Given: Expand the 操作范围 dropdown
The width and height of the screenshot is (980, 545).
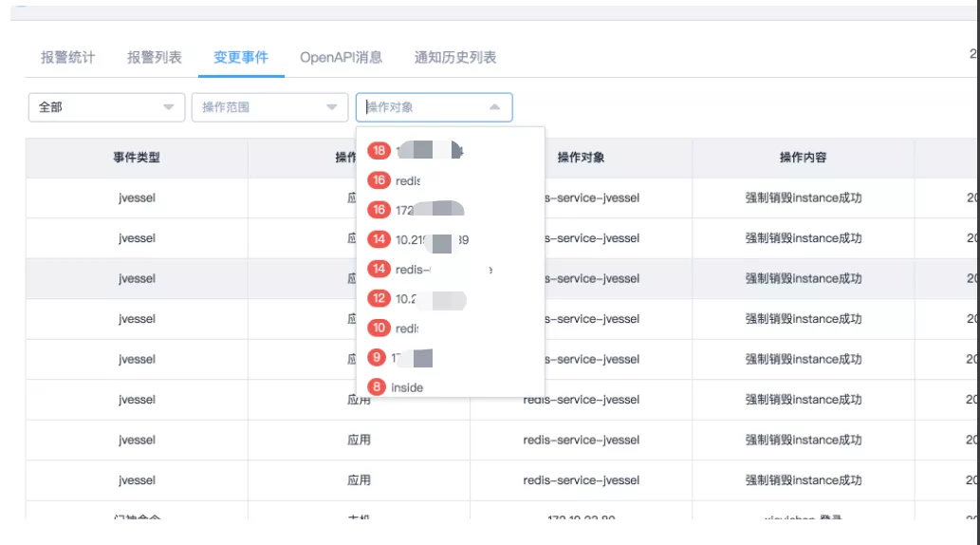Looking at the screenshot, I should (269, 107).
